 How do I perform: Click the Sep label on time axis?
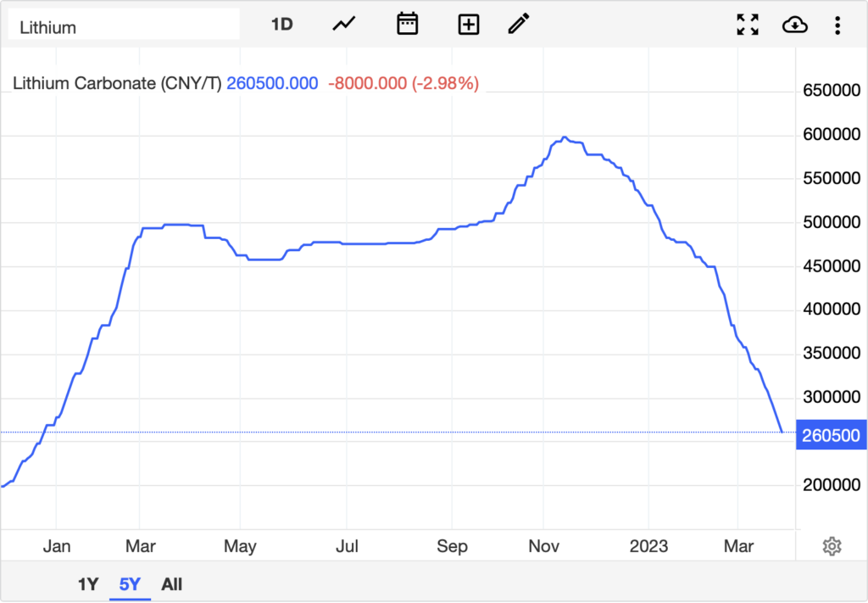452,546
